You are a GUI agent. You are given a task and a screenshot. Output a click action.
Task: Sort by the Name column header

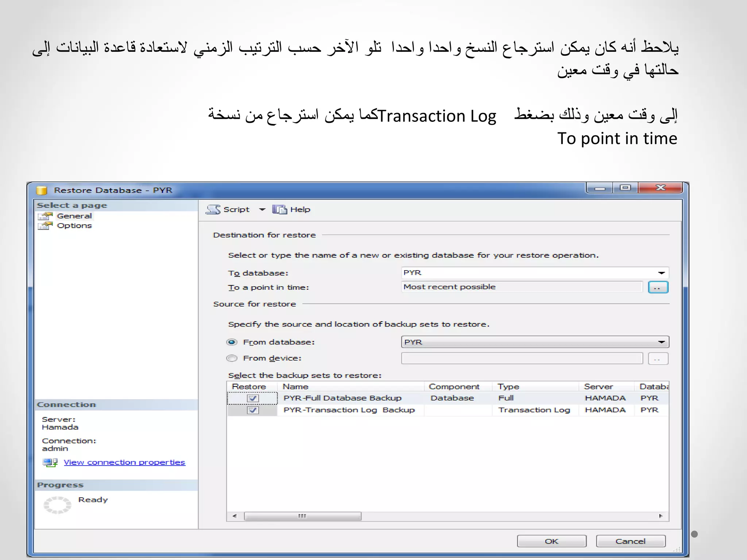(x=351, y=386)
